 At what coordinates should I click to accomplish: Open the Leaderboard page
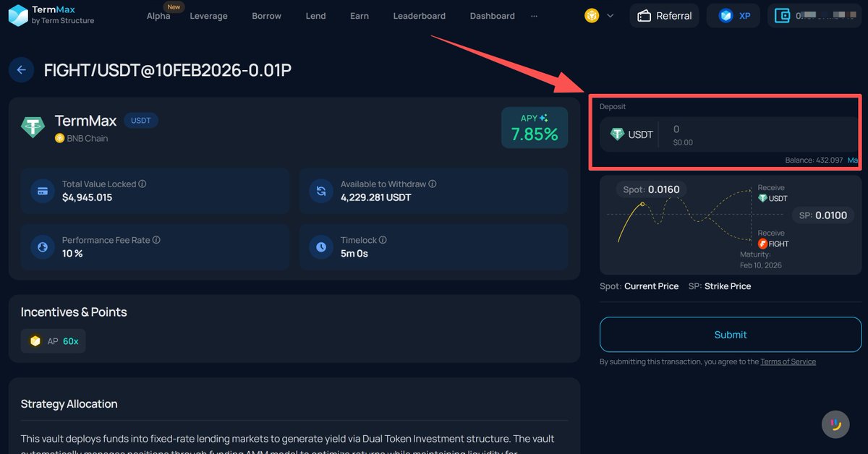[420, 16]
